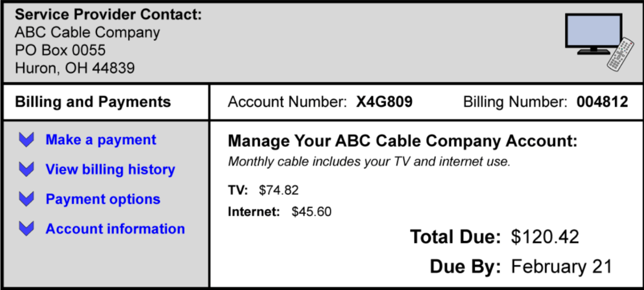Click the due date February 21

[x=562, y=266]
